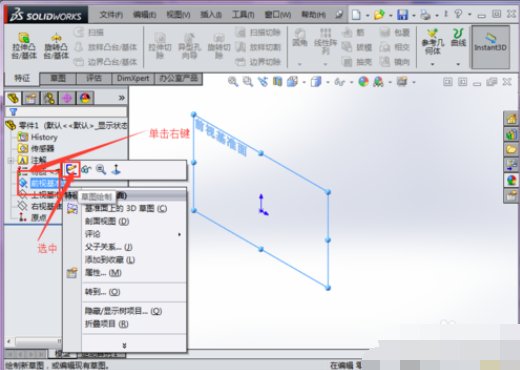Image resolution: width=520 pixels, height=370 pixels.
Task: Click the Section View icon in view toolbar
Action: click(277, 81)
